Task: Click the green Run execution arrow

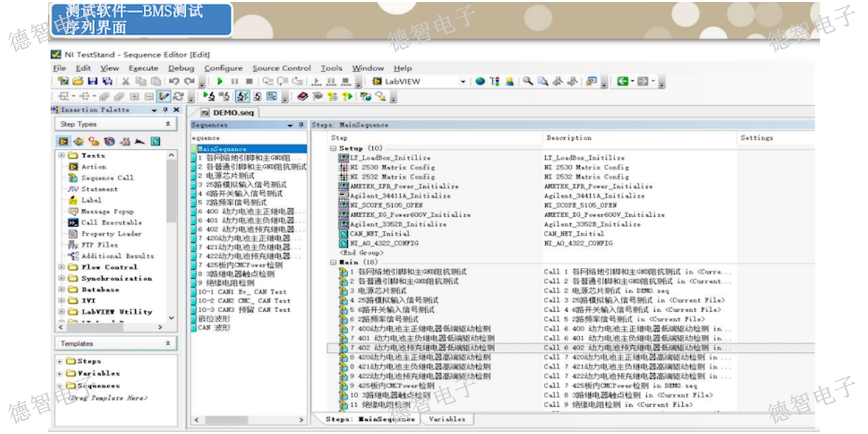Action: pyautogui.click(x=220, y=81)
